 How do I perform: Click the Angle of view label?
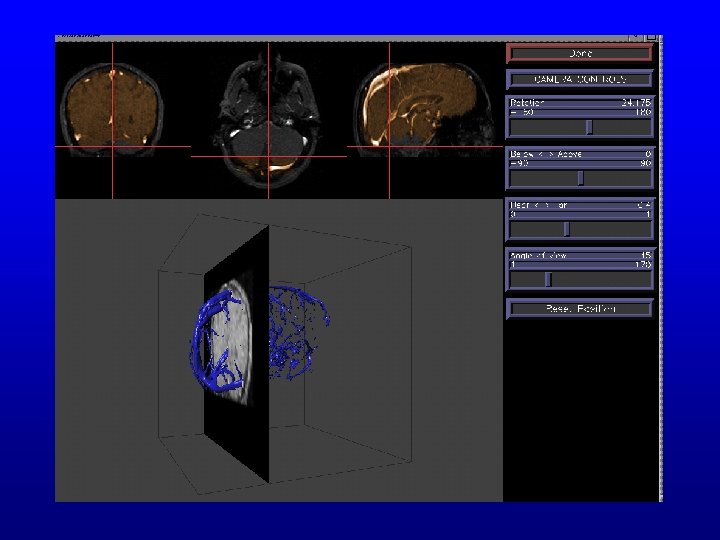pos(538,255)
